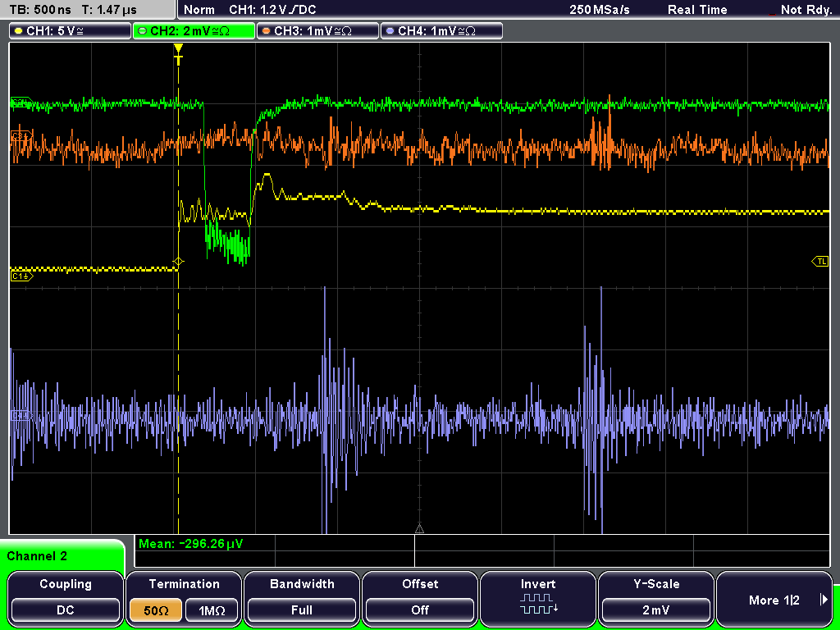Click the 250 MSa/s sample rate readout
The width and height of the screenshot is (840, 630).
pyautogui.click(x=600, y=10)
